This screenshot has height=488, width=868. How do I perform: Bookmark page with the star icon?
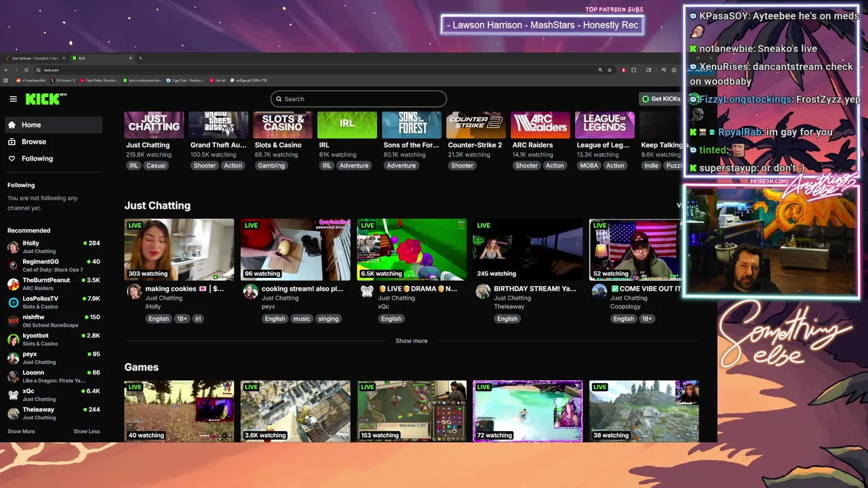tap(610, 70)
